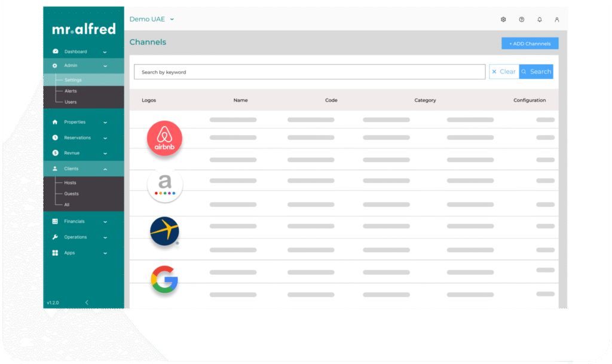612x364 pixels.
Task: Open Alerts under the Admin menu
Action: point(71,91)
